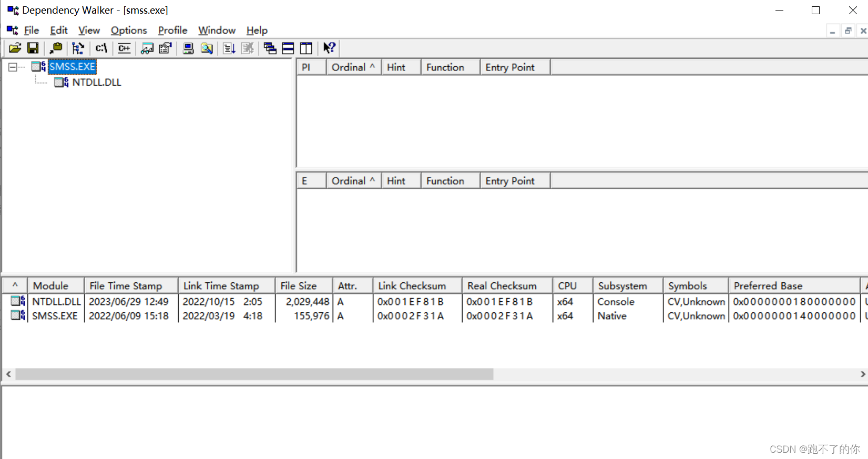Screen dimensions: 868x459
Task: Click the SMSS.EXE module icon in tree
Action: click(x=38, y=66)
